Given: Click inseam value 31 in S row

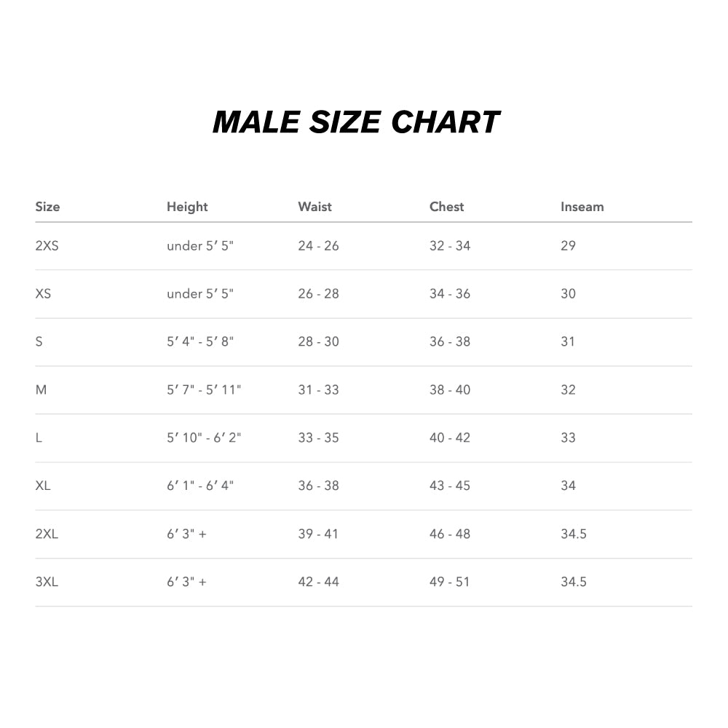Looking at the screenshot, I should click(x=568, y=342).
